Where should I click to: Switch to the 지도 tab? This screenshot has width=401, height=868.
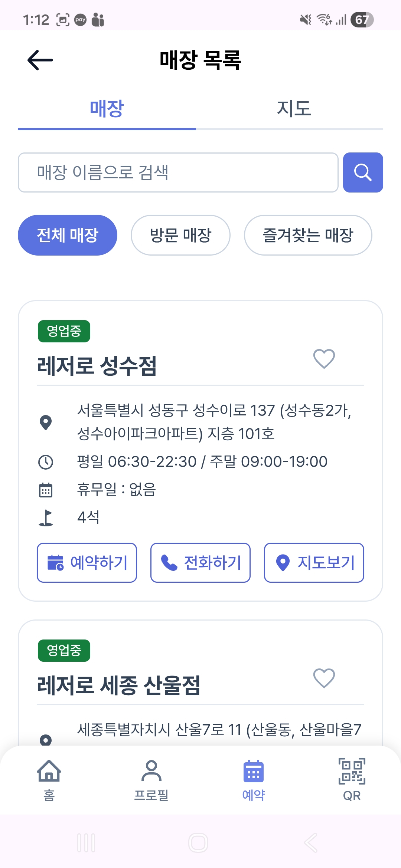pyautogui.click(x=294, y=109)
